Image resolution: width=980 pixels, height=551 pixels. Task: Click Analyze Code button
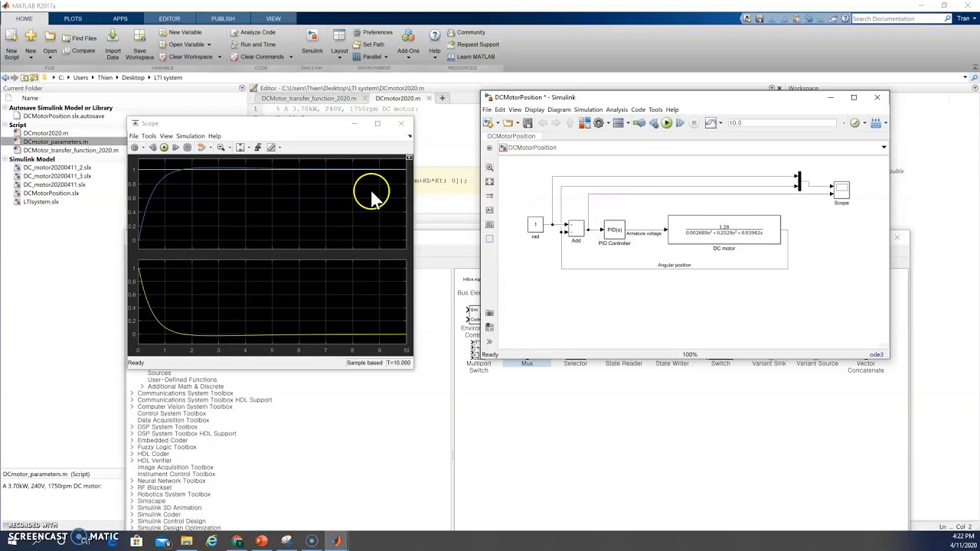252,33
